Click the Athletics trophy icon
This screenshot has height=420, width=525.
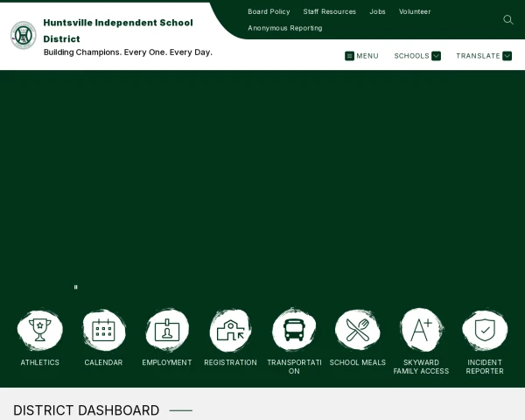[40, 330]
